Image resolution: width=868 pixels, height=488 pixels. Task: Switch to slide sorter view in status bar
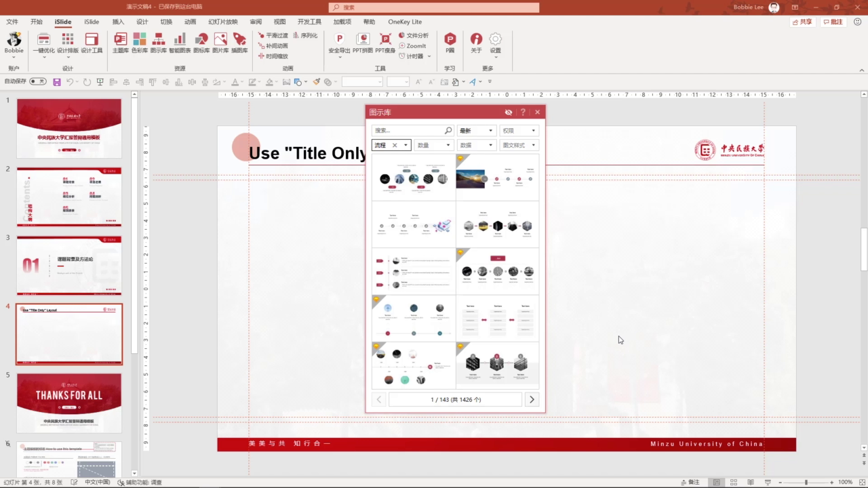(x=734, y=482)
